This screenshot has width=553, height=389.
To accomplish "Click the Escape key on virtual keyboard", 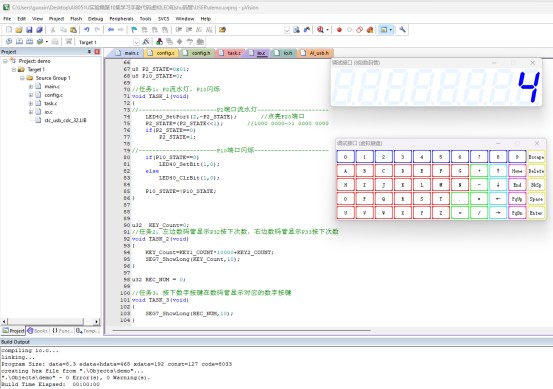I will coord(536,157).
